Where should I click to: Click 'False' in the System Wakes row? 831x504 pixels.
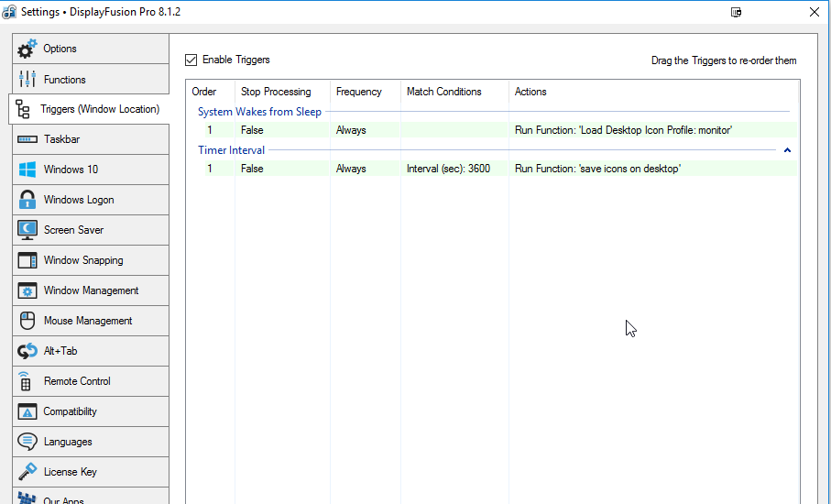(x=252, y=130)
